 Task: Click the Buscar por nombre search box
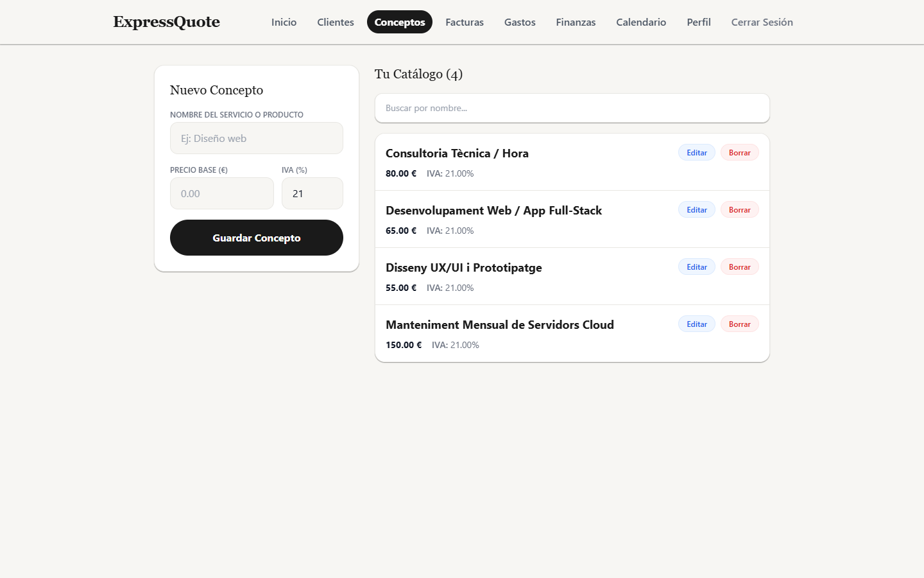point(572,108)
